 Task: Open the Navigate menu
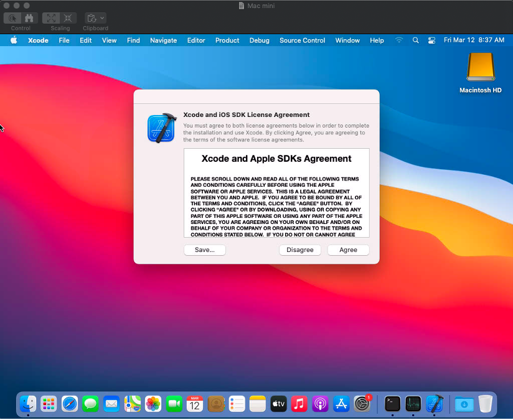(164, 40)
